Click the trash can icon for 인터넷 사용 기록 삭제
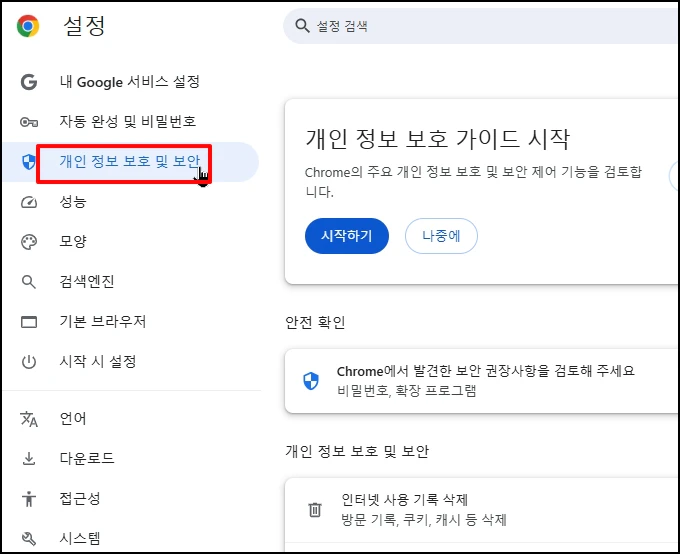The height and width of the screenshot is (554, 680). pos(315,509)
